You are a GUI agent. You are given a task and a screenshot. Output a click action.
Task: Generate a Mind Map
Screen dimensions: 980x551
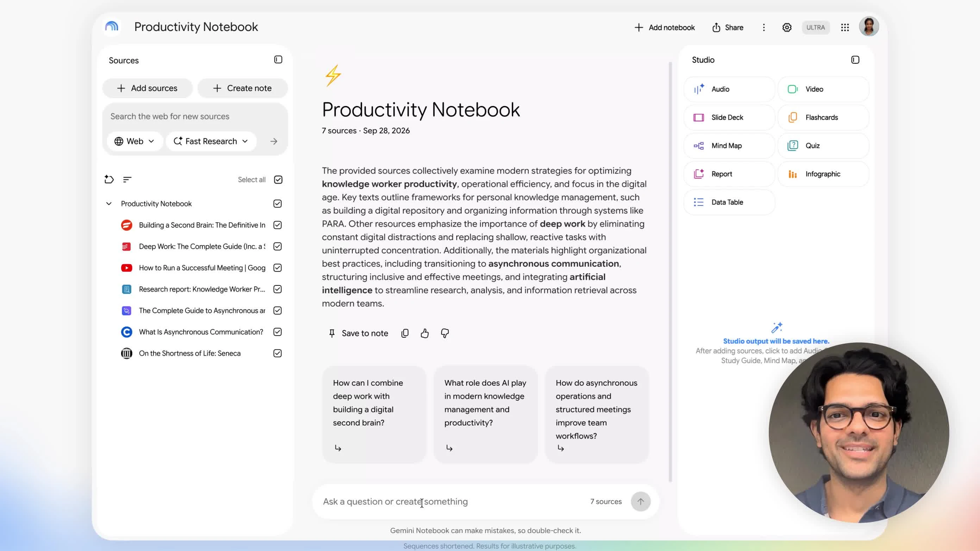click(x=729, y=146)
